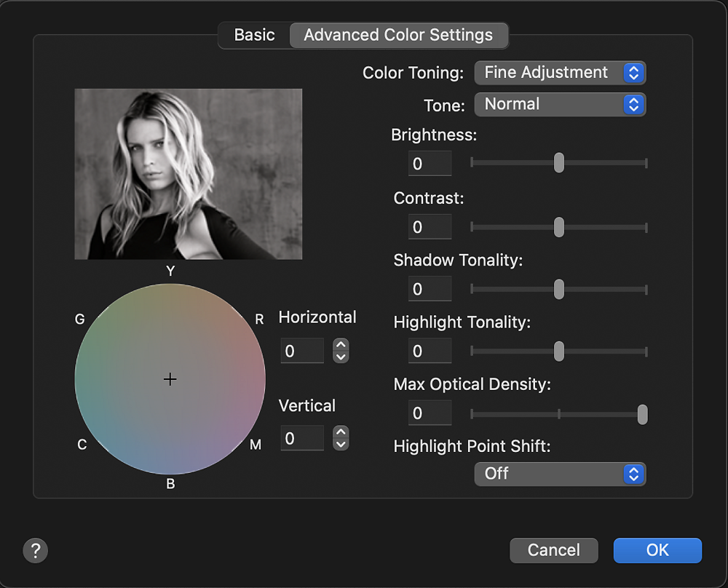Viewport: 728px width, 588px height.
Task: Open the Highlight Point Shift dropdown
Action: (560, 474)
